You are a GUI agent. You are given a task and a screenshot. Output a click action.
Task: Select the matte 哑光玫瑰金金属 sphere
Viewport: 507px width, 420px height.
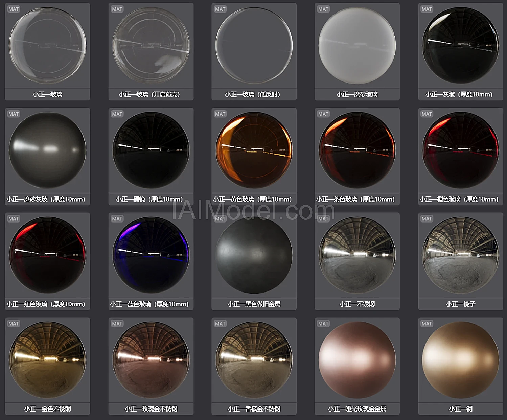[x=357, y=360]
